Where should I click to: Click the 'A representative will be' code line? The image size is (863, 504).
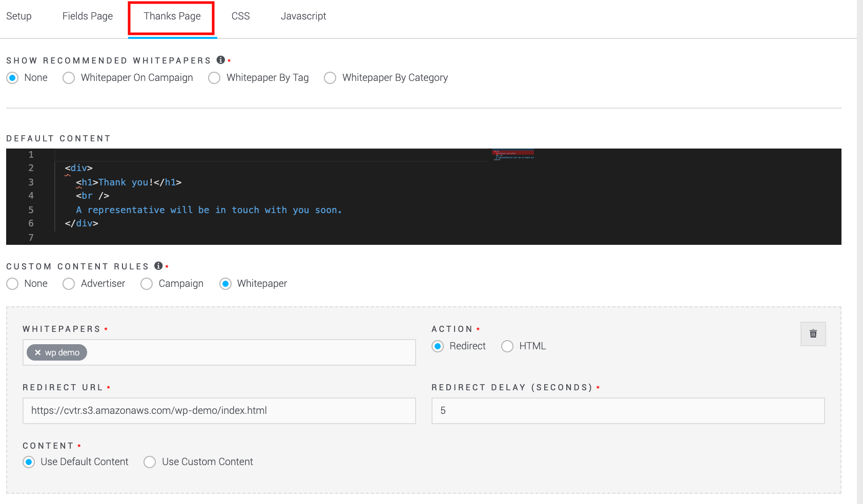click(209, 210)
